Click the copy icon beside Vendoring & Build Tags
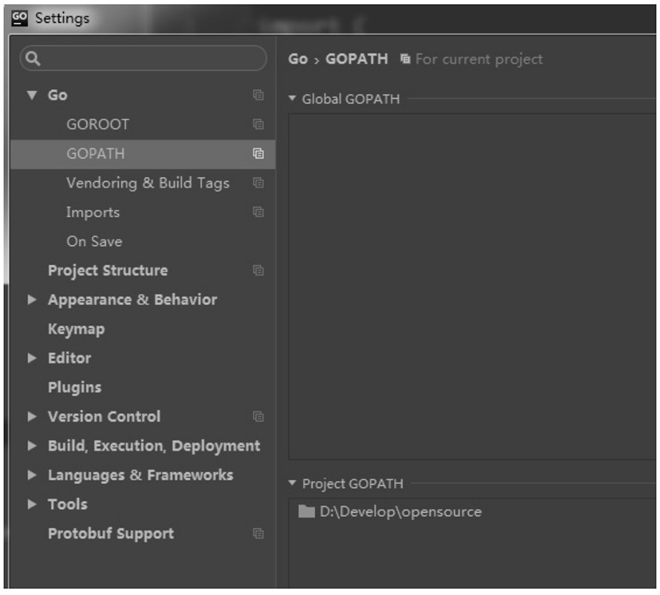Image resolution: width=660 pixels, height=595 pixels. pos(258,183)
